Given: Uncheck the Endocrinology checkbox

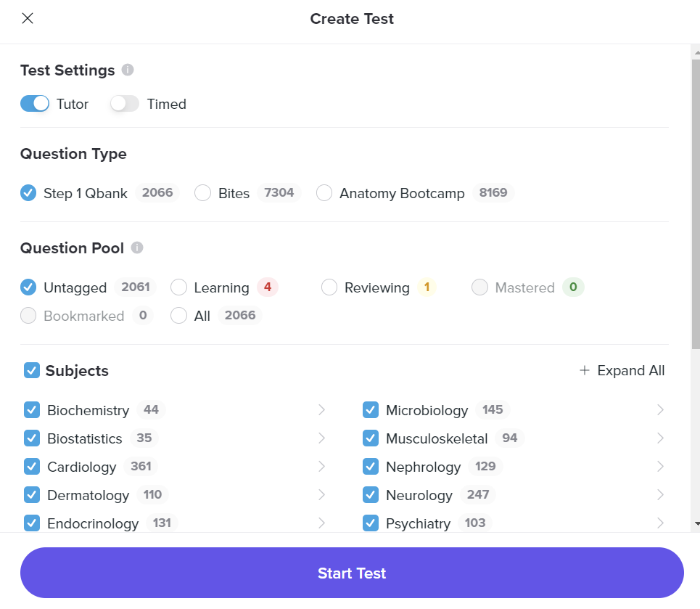Looking at the screenshot, I should coord(32,523).
